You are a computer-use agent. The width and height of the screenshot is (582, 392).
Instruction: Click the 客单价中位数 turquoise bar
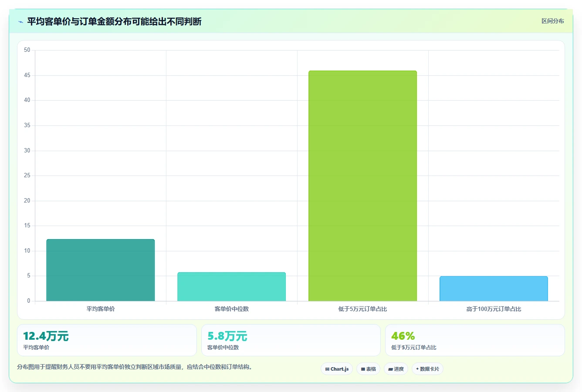(x=232, y=287)
